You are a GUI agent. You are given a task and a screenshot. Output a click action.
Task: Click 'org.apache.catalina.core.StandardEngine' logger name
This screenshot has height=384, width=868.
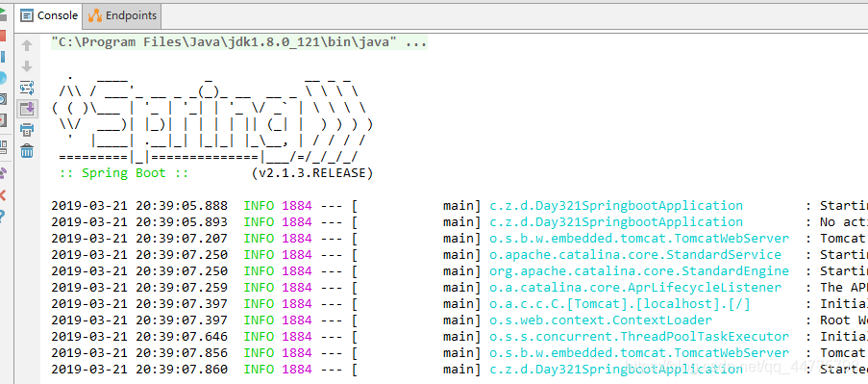(639, 271)
